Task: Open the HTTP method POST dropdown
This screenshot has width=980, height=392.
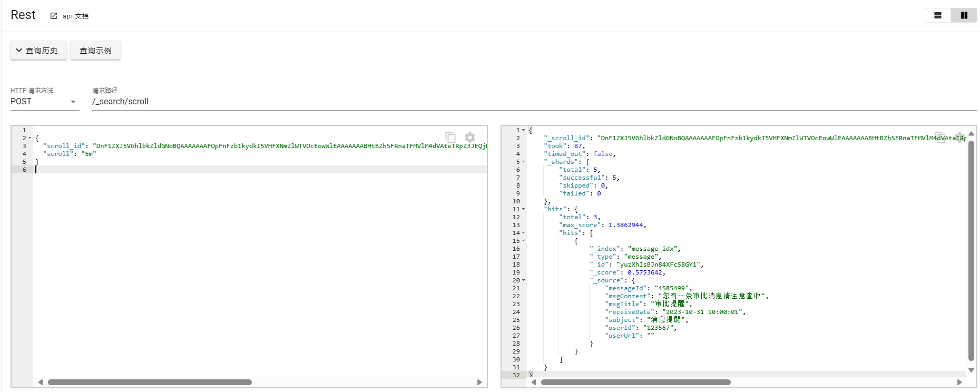Action: click(x=45, y=102)
